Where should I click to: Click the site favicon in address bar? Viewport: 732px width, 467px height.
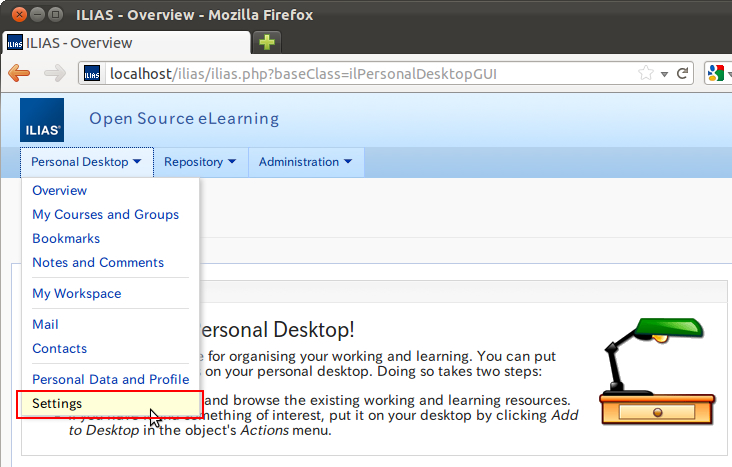[x=92, y=73]
